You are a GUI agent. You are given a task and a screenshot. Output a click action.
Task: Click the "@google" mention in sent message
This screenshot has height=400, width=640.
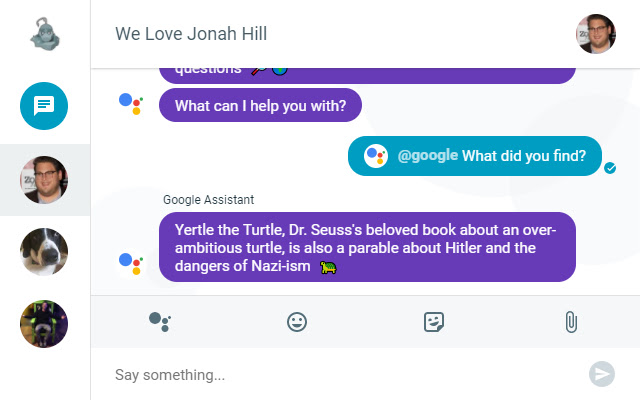coord(428,155)
